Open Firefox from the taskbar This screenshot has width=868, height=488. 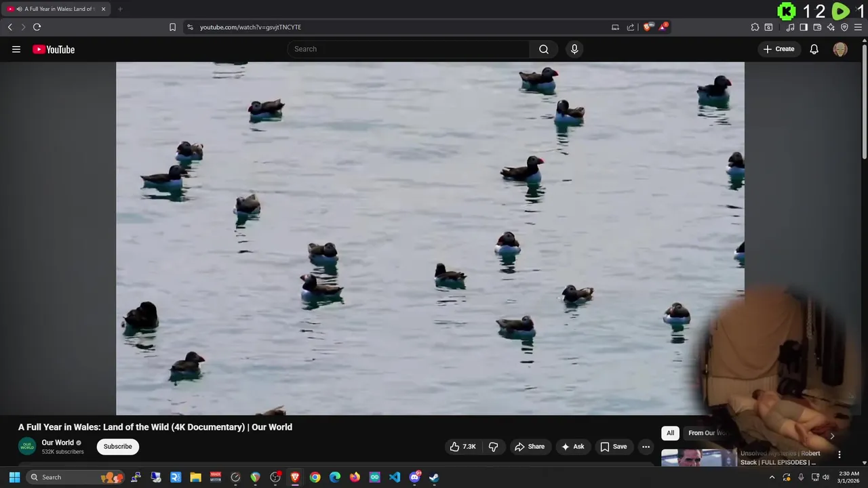pyautogui.click(x=355, y=477)
